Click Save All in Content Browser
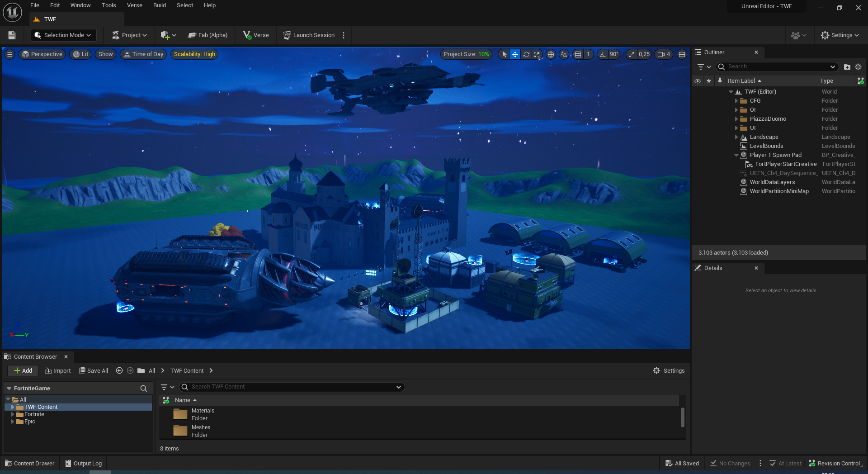This screenshot has height=474, width=868. 94,370
